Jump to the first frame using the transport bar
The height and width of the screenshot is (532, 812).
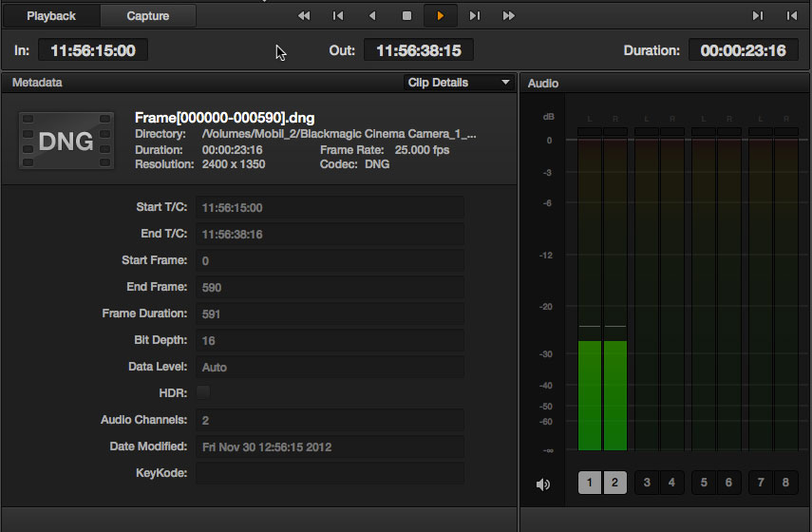(338, 16)
